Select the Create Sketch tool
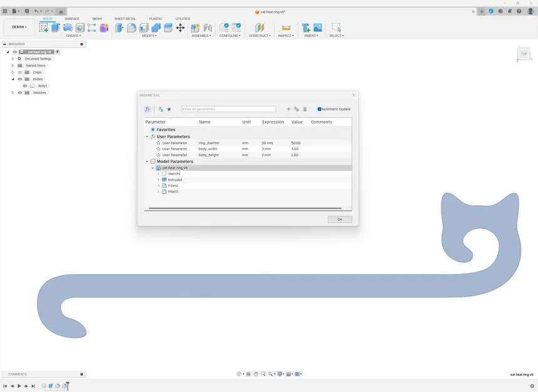 [x=43, y=28]
